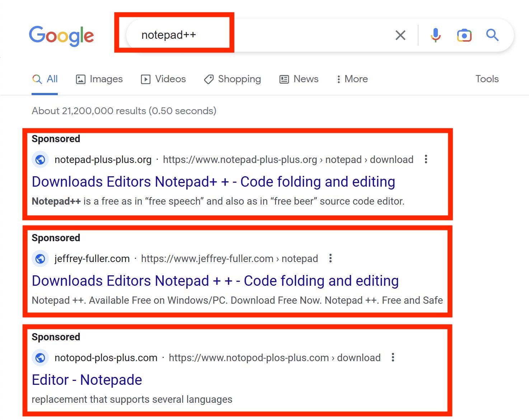The image size is (529, 420).
Task: Switch to the Images tab
Action: point(99,79)
